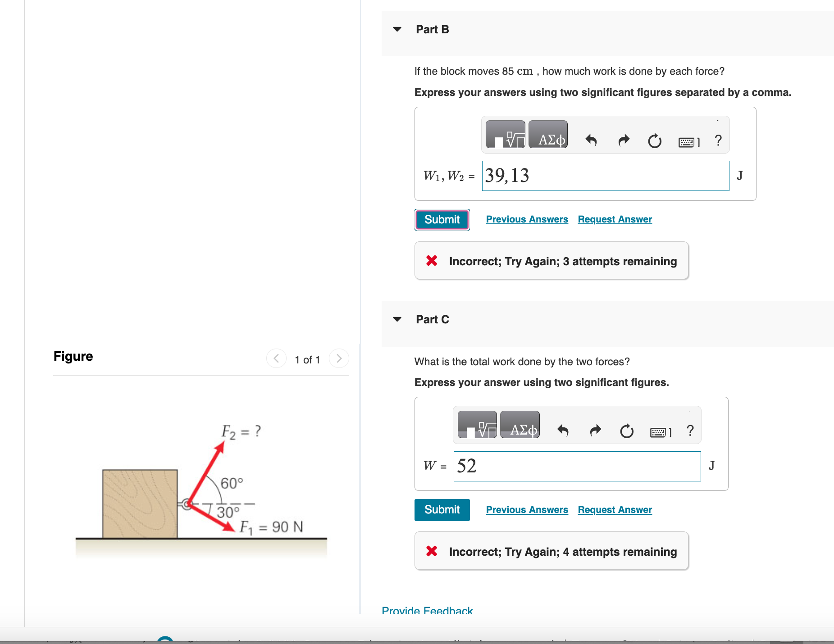Click the undo arrow in Part B answer toolbar
This screenshot has height=644, width=834.
[591, 140]
